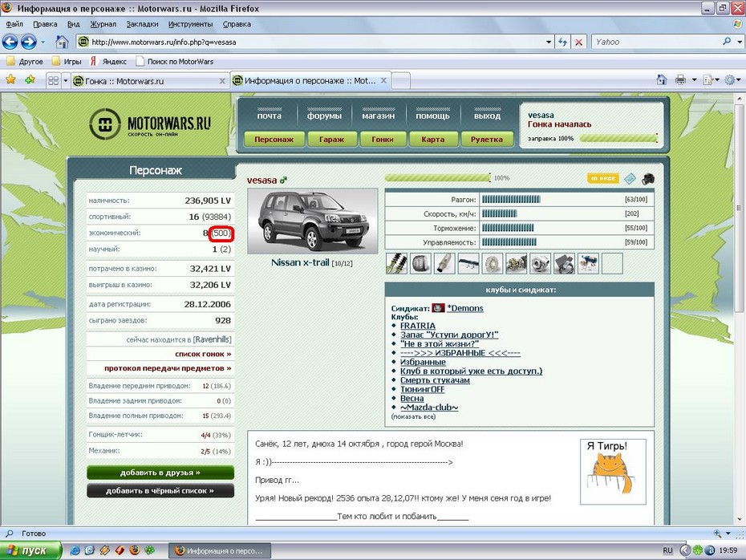
Task: Expand the zoom level dropdown in status bar
Action: tap(728, 534)
